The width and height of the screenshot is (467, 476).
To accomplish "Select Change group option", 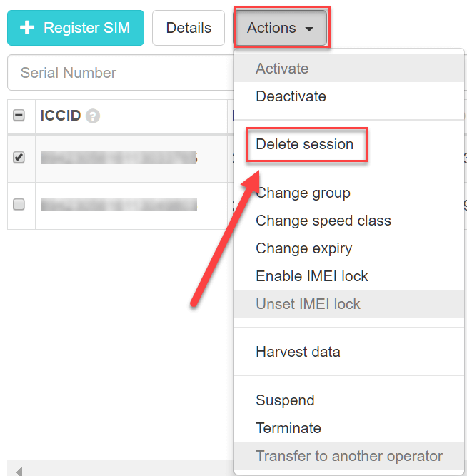I will pos(303,193).
